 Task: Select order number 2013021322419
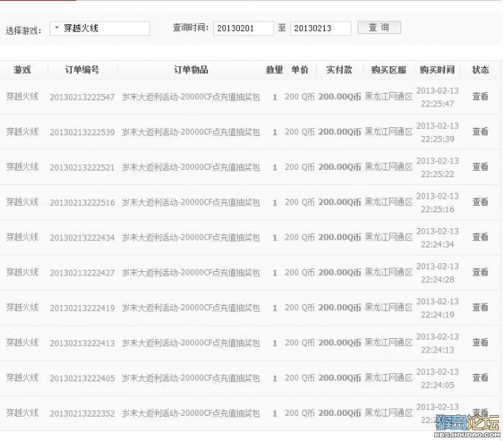click(82, 308)
